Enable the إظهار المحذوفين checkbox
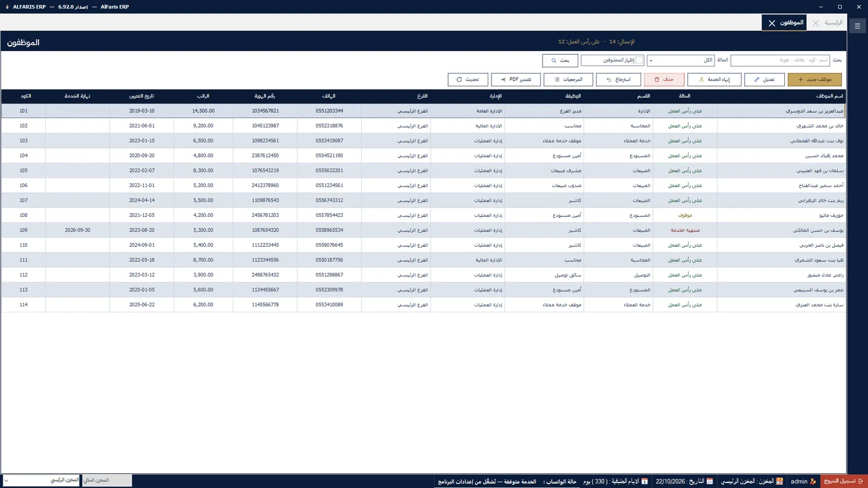 point(640,60)
